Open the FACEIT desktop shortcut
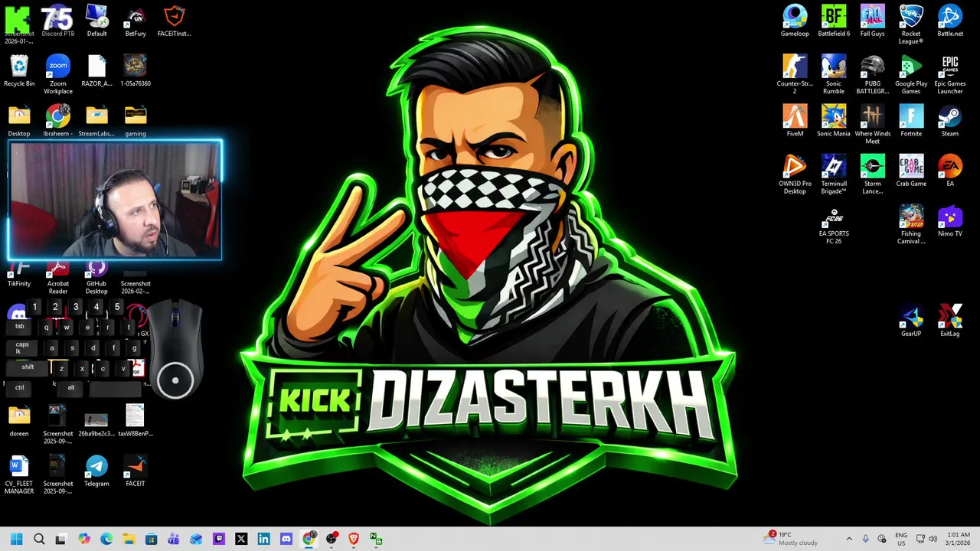 [136, 471]
